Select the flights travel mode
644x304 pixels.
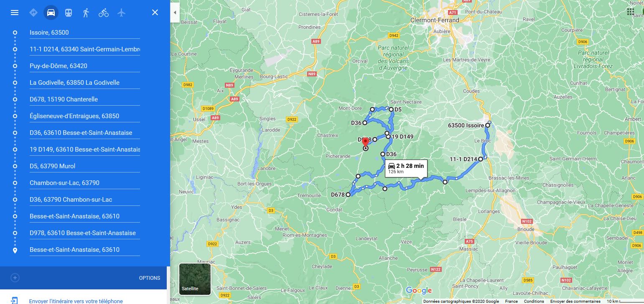122,13
